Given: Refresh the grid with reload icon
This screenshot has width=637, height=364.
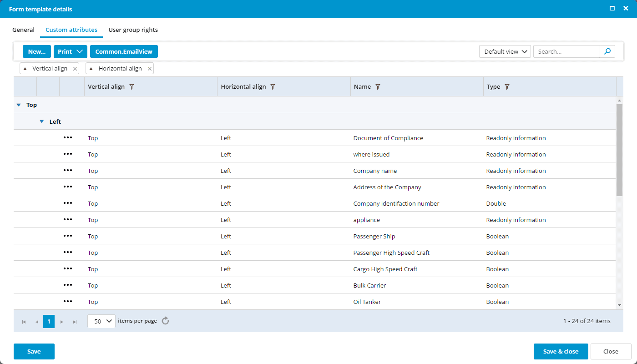Looking at the screenshot, I should [x=166, y=321].
